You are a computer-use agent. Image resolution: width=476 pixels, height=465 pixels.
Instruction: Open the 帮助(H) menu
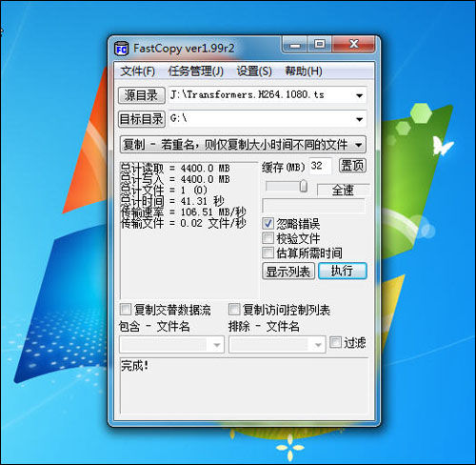point(304,71)
